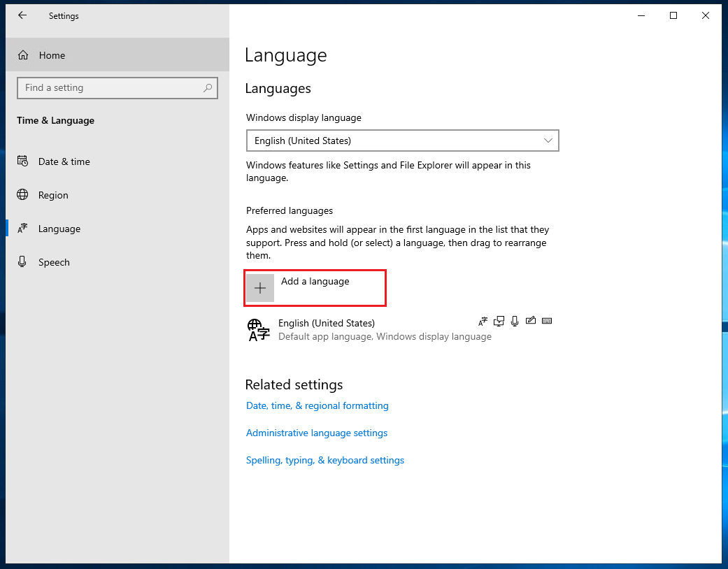Click the search magnifier icon
The height and width of the screenshot is (569, 728).
208,87
